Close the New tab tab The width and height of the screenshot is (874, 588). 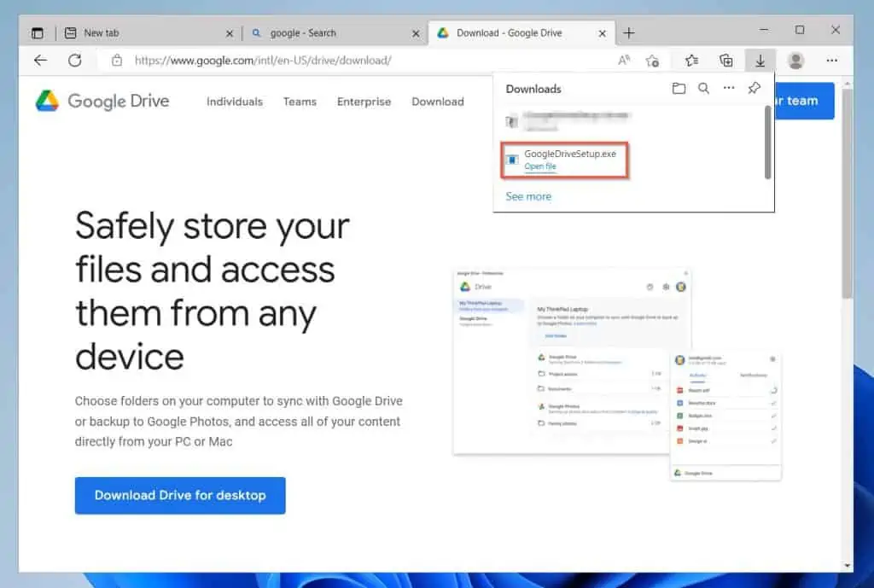click(229, 33)
